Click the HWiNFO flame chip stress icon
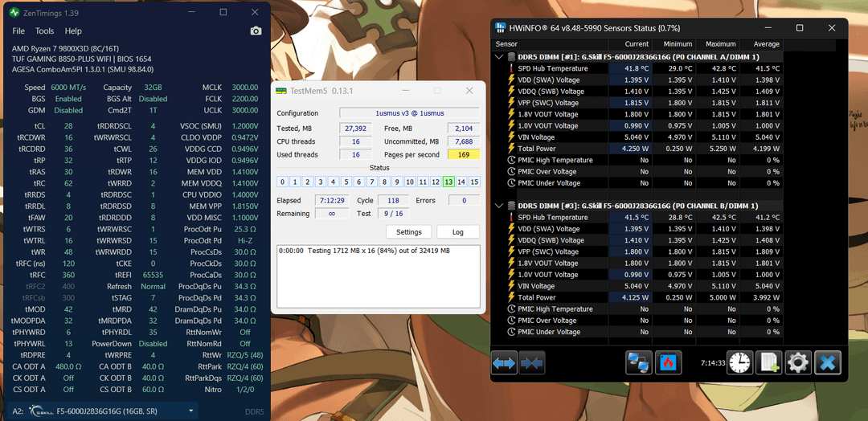The image size is (868, 421). (668, 363)
